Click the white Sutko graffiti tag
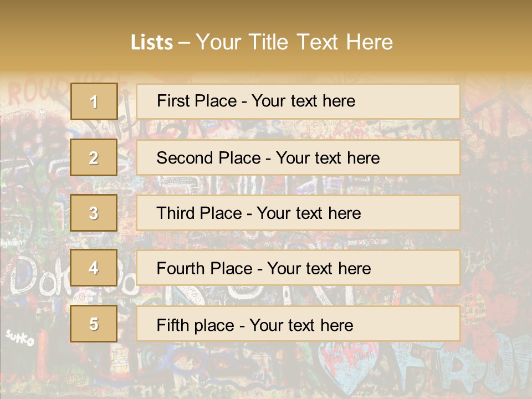The image size is (532, 399). pyautogui.click(x=21, y=338)
